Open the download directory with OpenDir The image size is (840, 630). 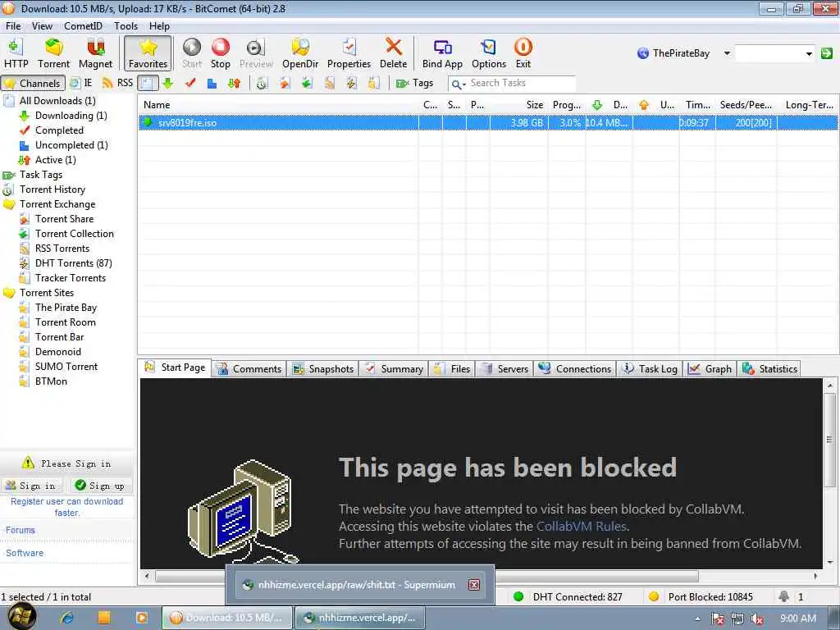coord(300,53)
